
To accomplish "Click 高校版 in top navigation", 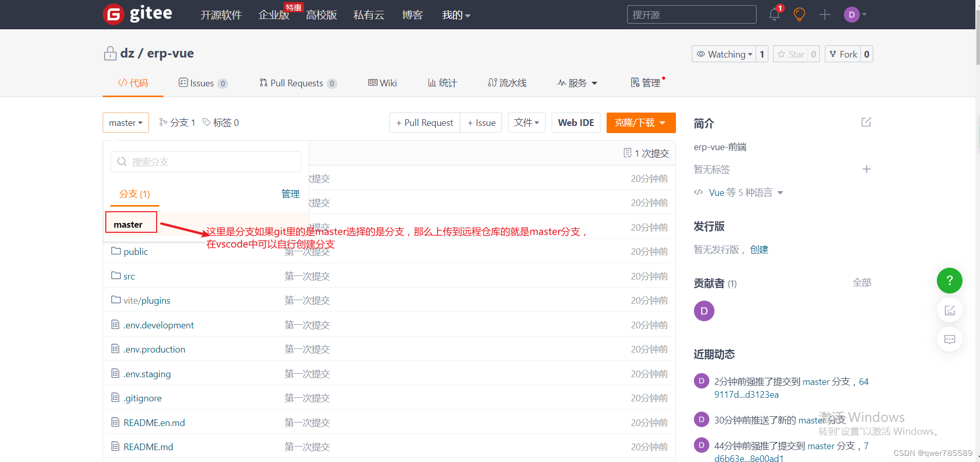I will (321, 15).
